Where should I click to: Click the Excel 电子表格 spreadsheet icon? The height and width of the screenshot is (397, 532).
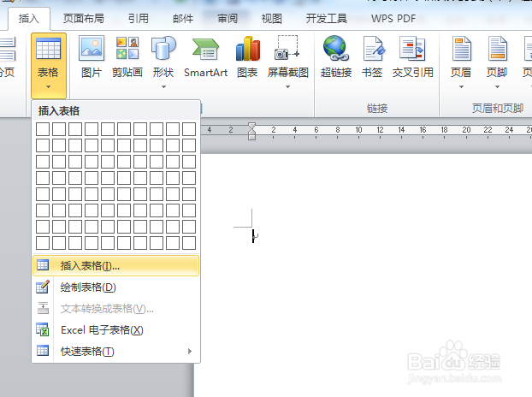pyautogui.click(x=43, y=329)
